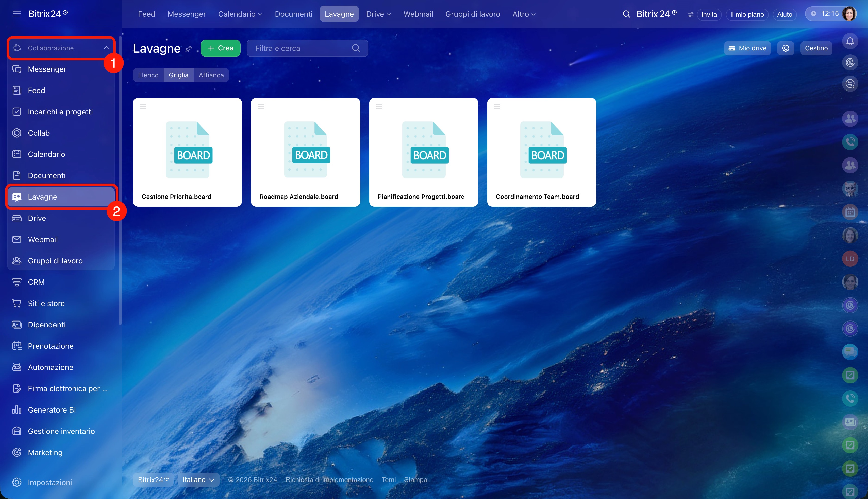Select Lavagne in the left sidebar

pos(61,197)
